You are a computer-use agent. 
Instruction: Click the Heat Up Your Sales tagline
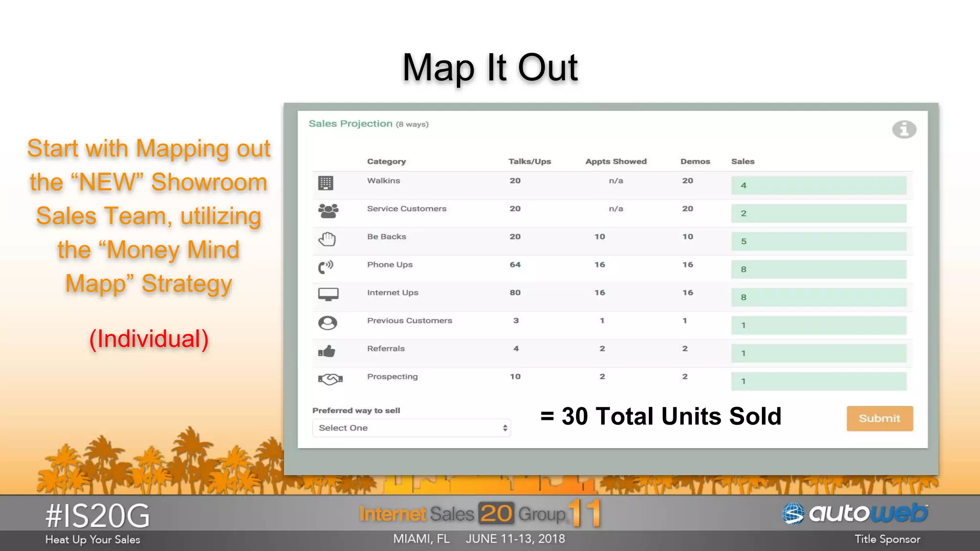pyautogui.click(x=93, y=540)
